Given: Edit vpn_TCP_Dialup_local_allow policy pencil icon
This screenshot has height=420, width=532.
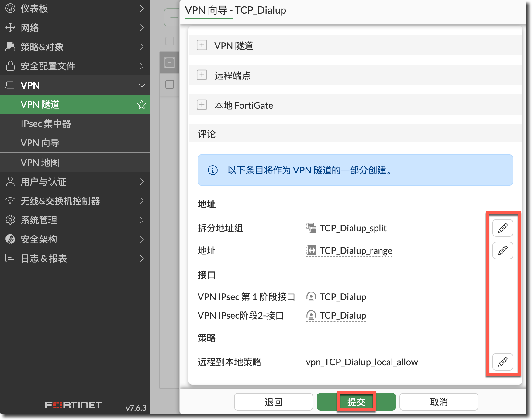Looking at the screenshot, I should point(503,362).
